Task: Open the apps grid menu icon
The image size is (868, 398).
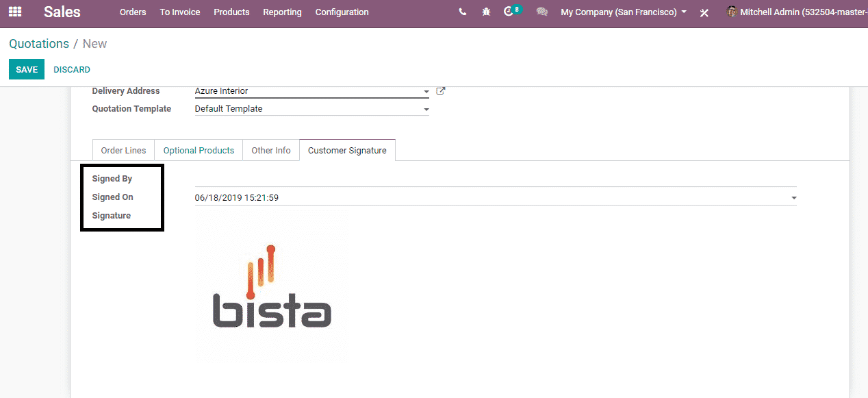Action: tap(14, 12)
